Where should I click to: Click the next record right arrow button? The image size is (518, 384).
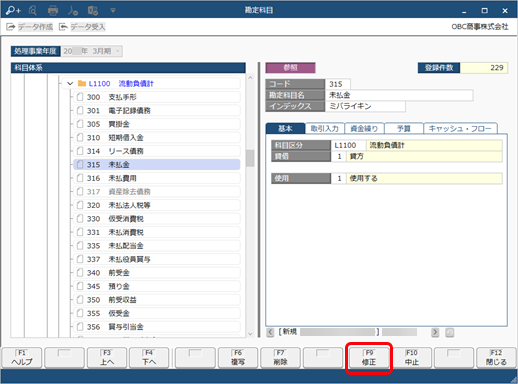click(x=435, y=332)
